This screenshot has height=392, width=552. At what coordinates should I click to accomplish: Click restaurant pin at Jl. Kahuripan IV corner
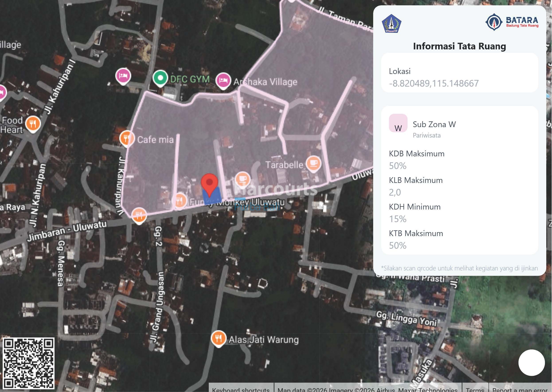point(139,215)
